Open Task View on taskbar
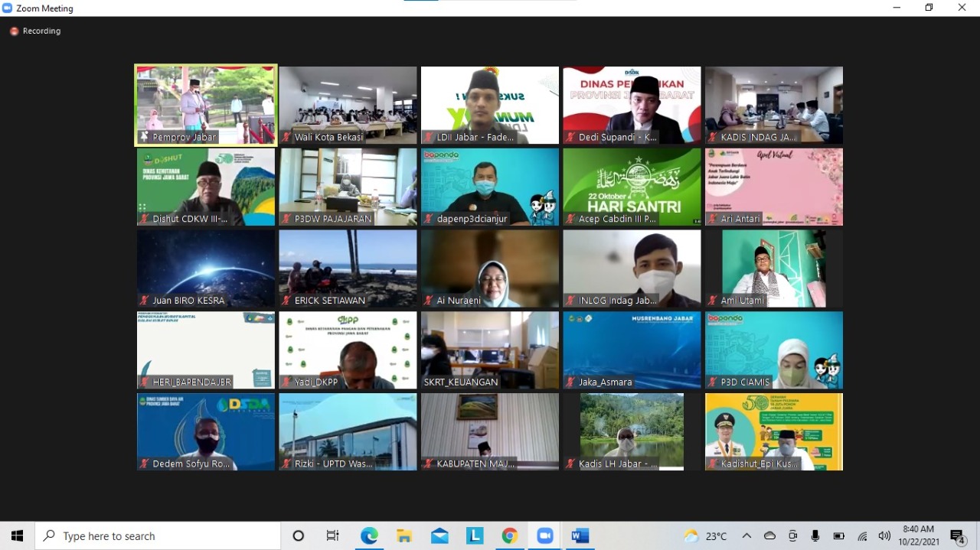980x550 pixels. (333, 535)
